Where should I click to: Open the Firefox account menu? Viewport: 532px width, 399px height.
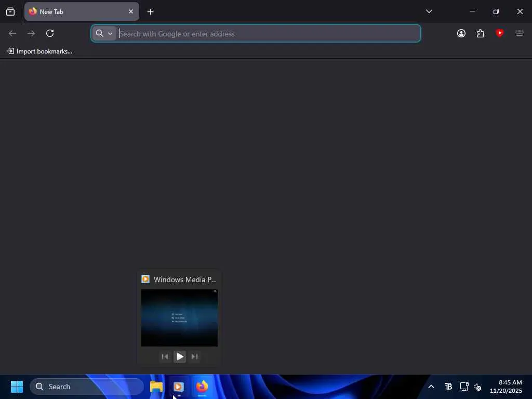coord(461,33)
